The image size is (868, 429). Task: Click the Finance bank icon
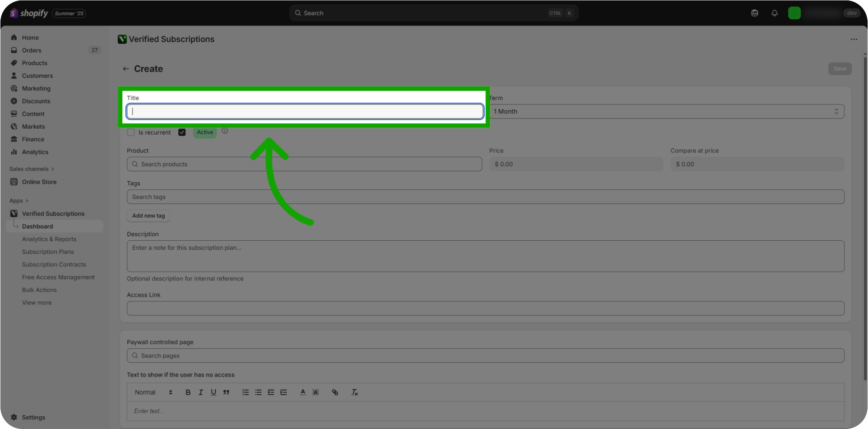point(14,139)
